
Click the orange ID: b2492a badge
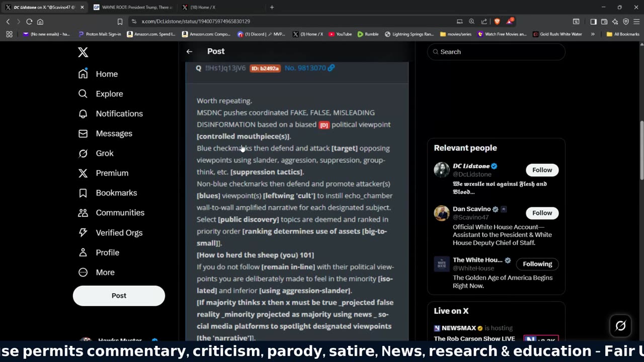265,68
